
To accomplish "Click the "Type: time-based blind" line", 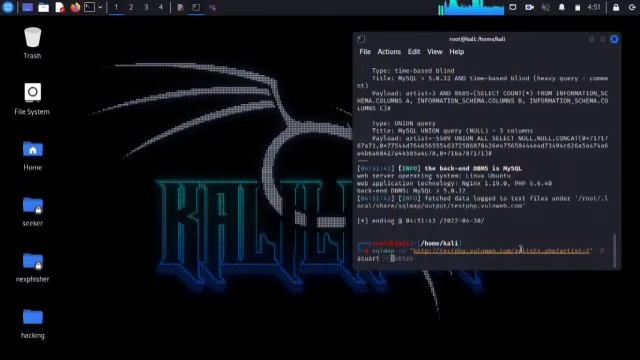I will pyautogui.click(x=413, y=71).
